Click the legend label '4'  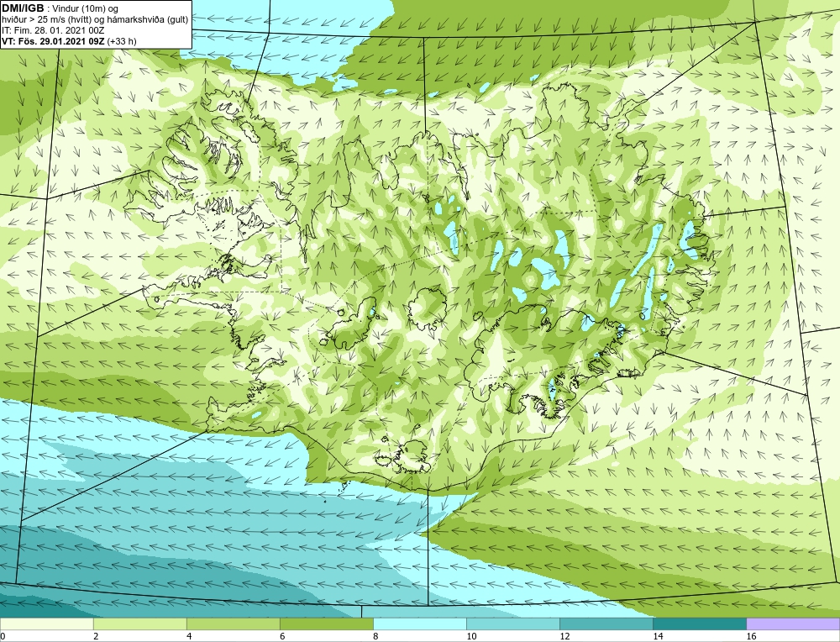pyautogui.click(x=189, y=636)
